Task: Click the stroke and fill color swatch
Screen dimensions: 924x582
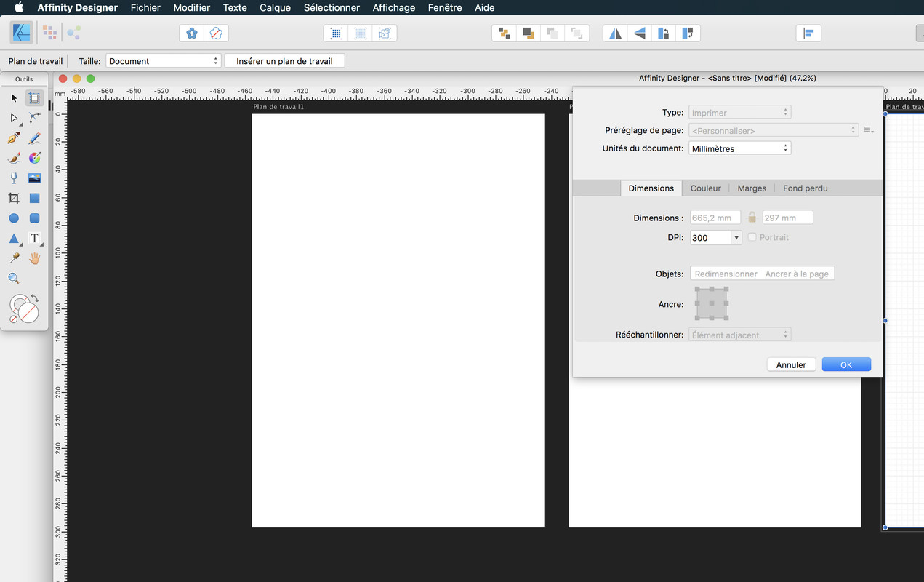Action: tap(24, 308)
